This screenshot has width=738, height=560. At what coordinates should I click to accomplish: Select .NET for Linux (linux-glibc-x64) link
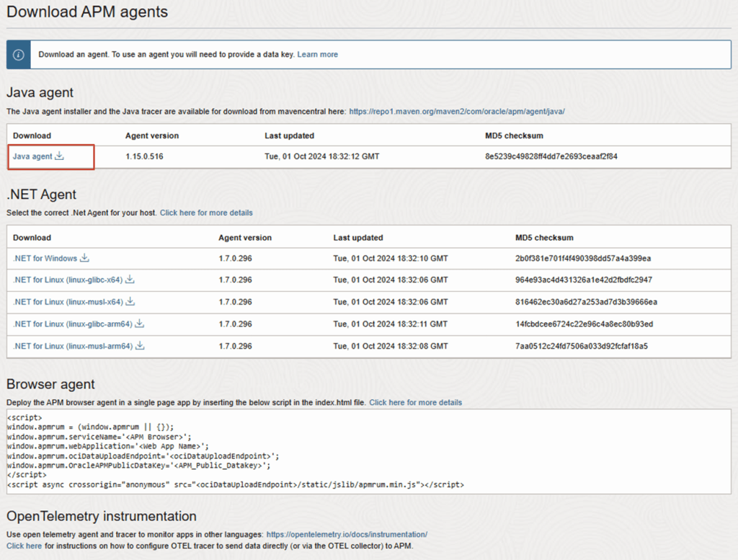pyautogui.click(x=68, y=280)
